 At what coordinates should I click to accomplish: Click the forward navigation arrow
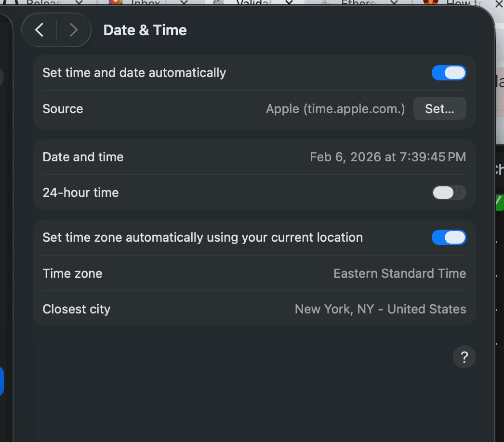coord(73,30)
